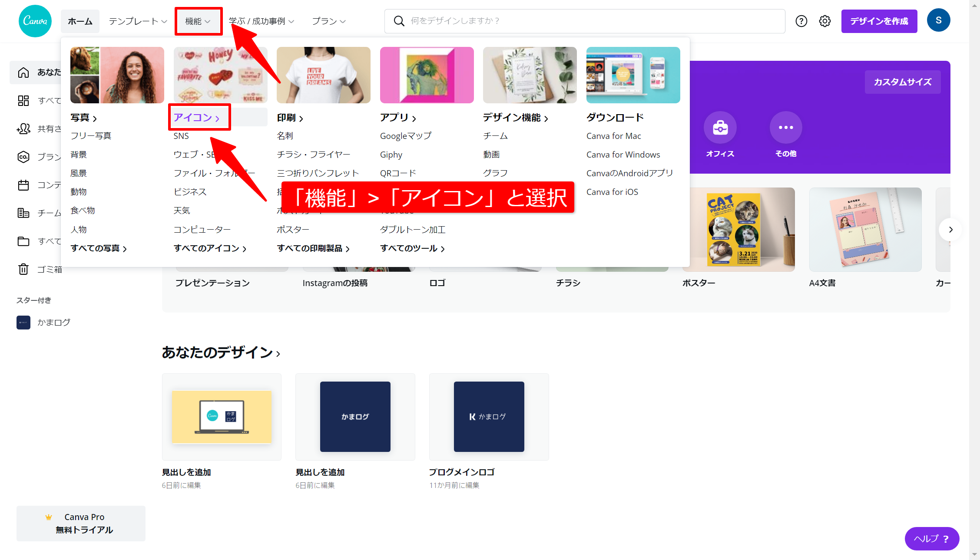Choose Googleマップ menu entry
Image resolution: width=980 pixels, height=560 pixels.
pos(406,136)
